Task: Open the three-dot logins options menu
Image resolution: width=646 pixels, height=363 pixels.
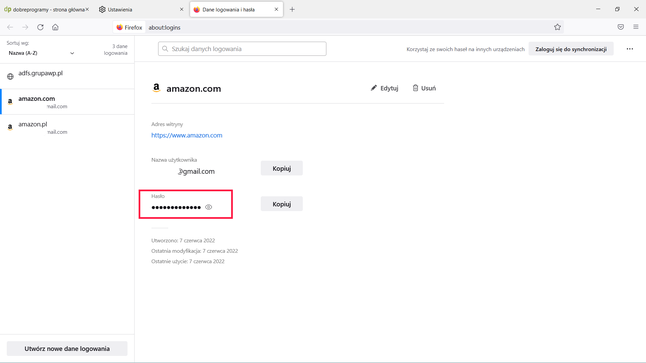Action: tap(630, 49)
